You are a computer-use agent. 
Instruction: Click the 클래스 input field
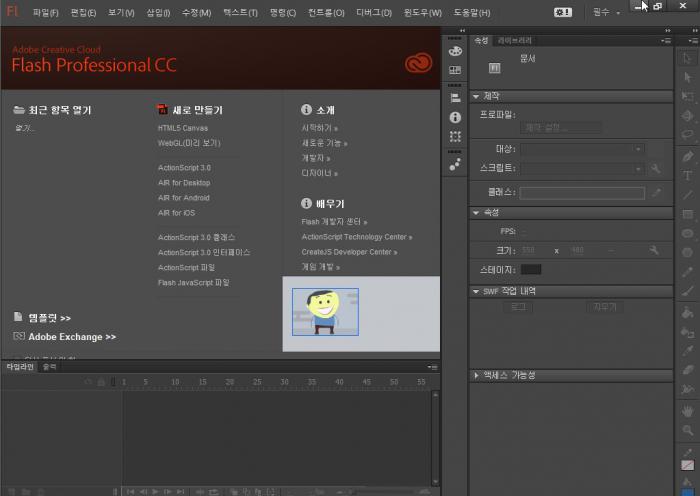pyautogui.click(x=581, y=192)
